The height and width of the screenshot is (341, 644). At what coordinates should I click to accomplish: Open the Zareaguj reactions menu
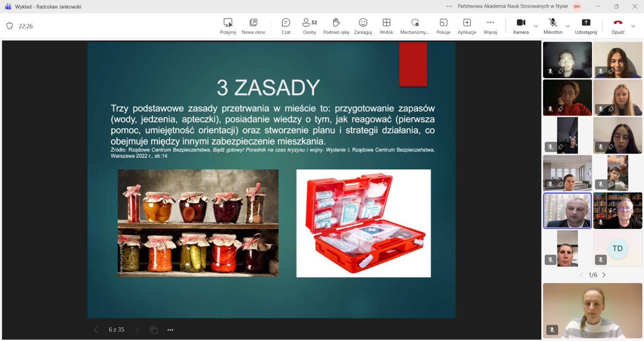coord(363,26)
